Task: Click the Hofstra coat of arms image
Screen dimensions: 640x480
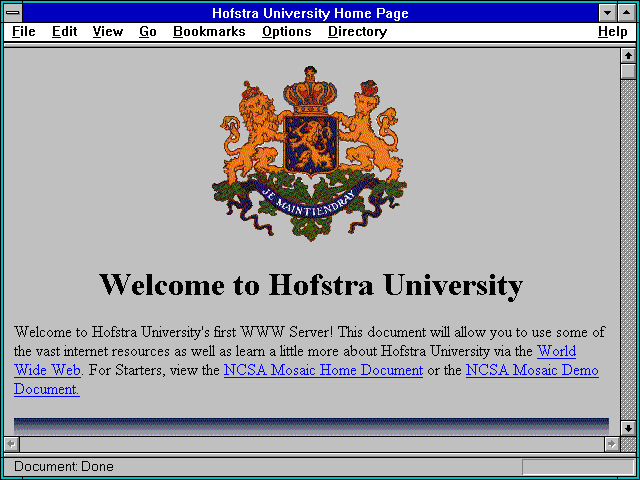Action: [x=309, y=153]
